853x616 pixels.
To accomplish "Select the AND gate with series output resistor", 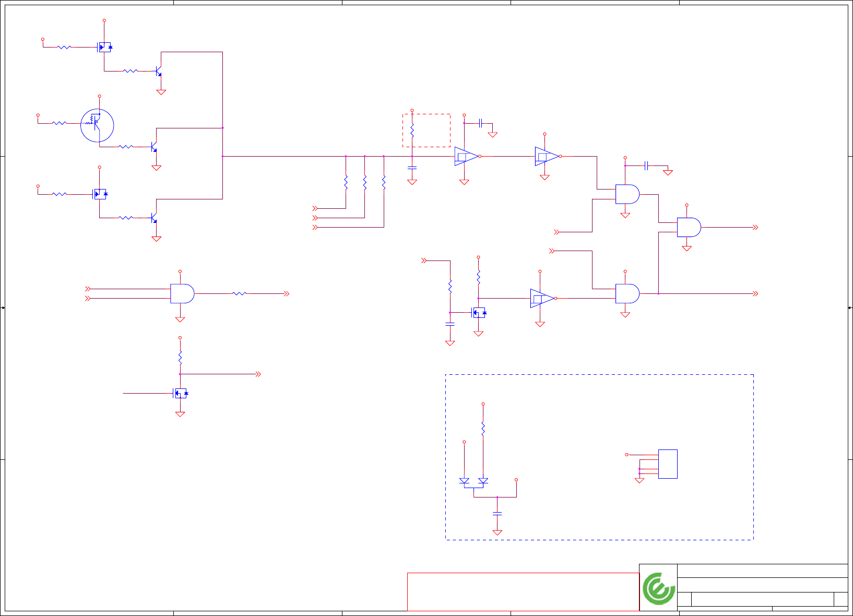I will (182, 294).
